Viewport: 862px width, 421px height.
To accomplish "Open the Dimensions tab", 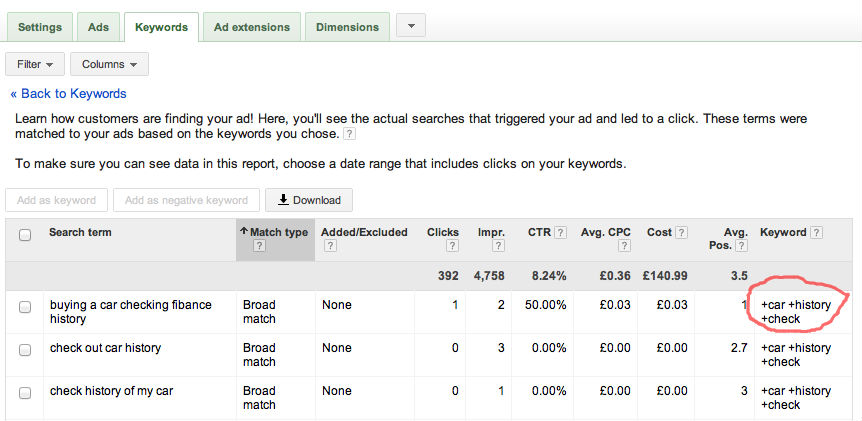I will (x=347, y=27).
